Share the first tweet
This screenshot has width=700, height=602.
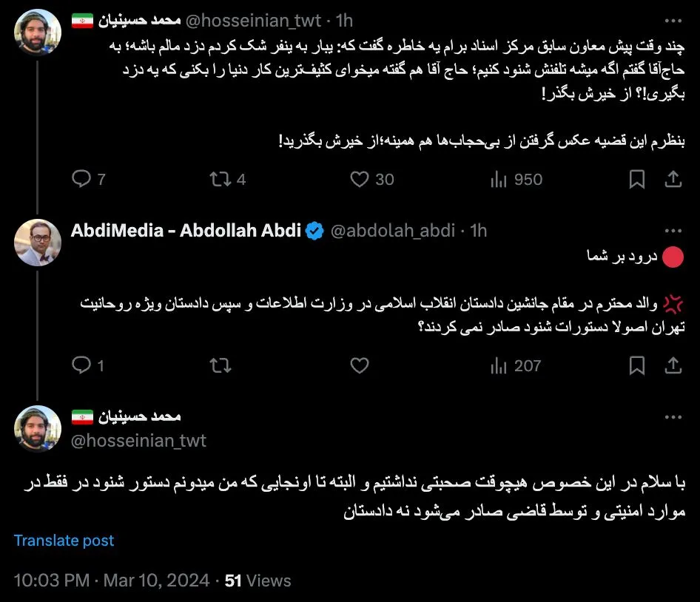click(x=673, y=179)
